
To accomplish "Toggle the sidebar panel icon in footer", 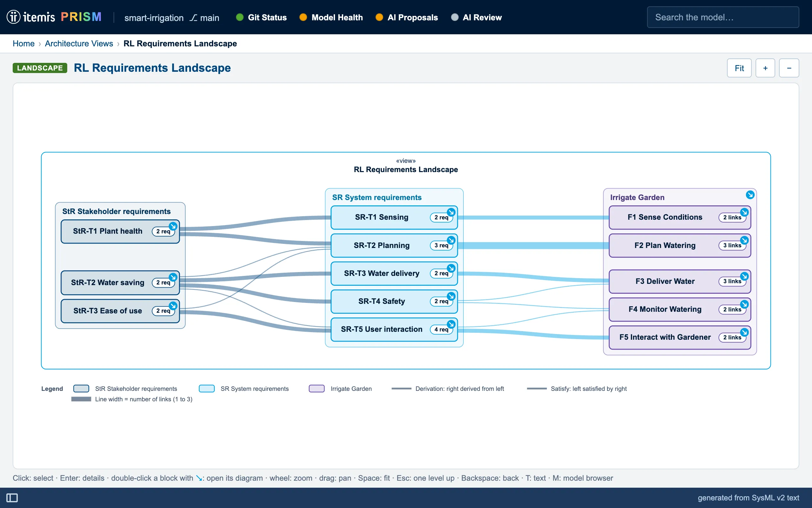I will pyautogui.click(x=12, y=498).
